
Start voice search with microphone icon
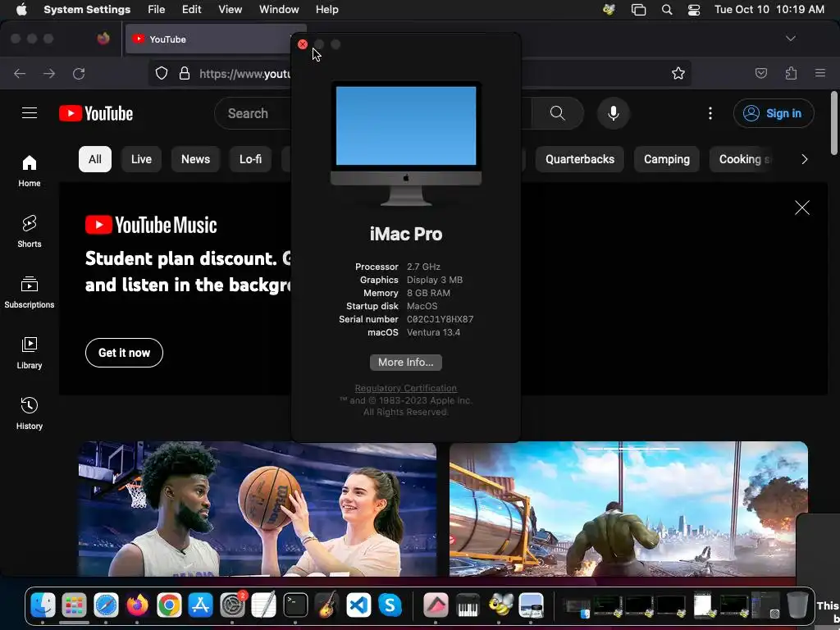click(614, 113)
